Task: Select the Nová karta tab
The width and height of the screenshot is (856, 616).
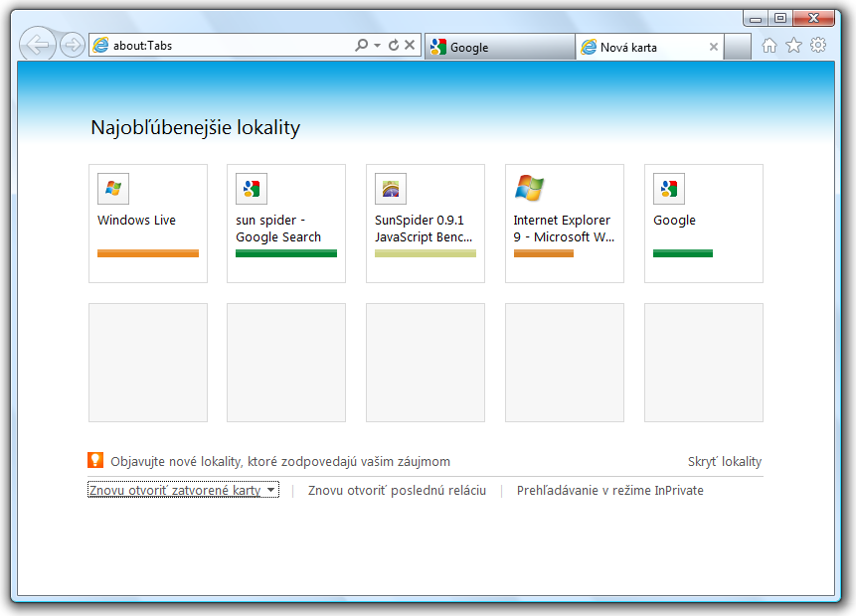Action: point(649,47)
